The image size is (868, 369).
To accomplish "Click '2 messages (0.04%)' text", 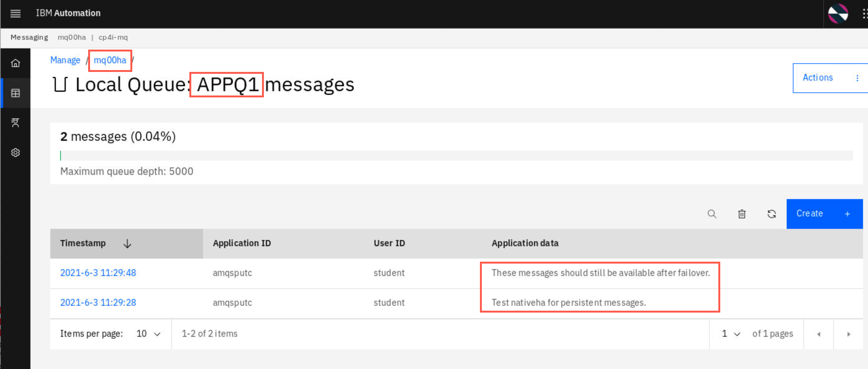I will pos(118,137).
